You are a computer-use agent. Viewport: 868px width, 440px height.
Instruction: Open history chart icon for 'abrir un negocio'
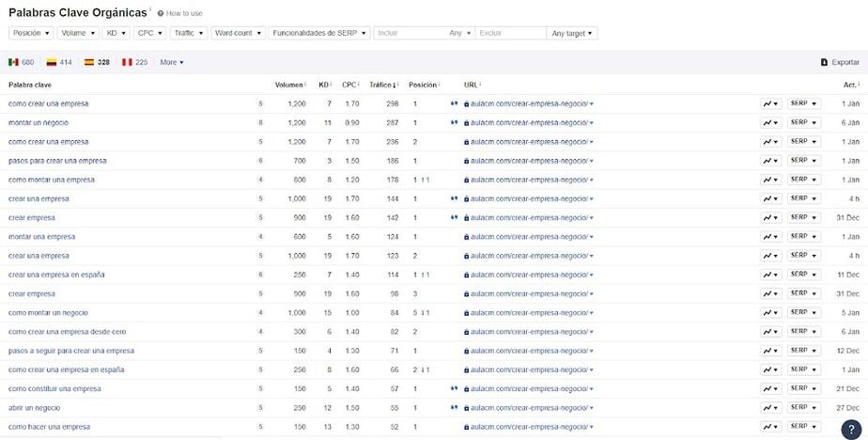770,408
